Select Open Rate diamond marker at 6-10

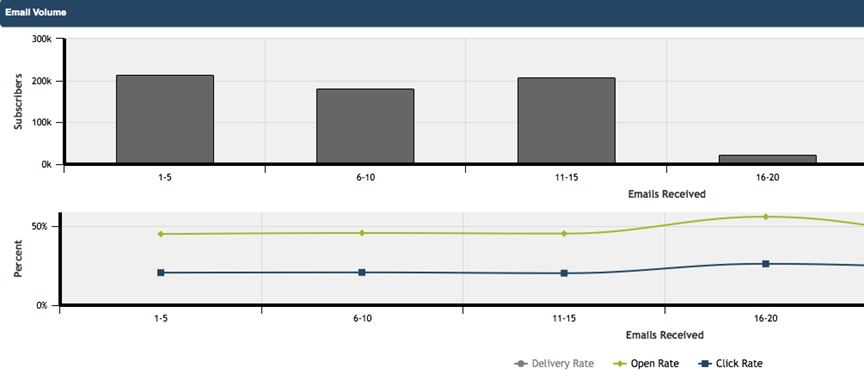pyautogui.click(x=362, y=233)
